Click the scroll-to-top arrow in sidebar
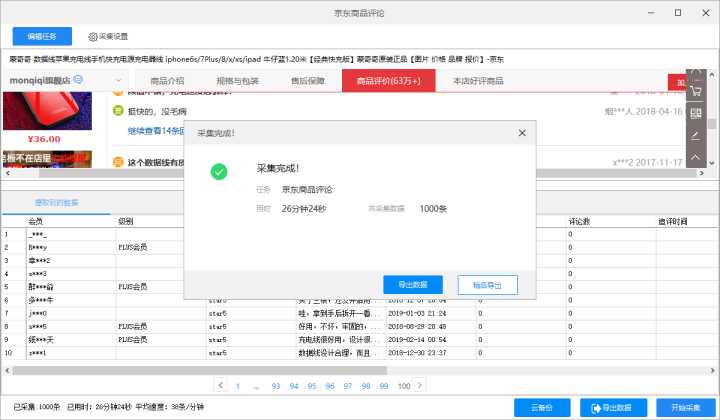 point(696,158)
